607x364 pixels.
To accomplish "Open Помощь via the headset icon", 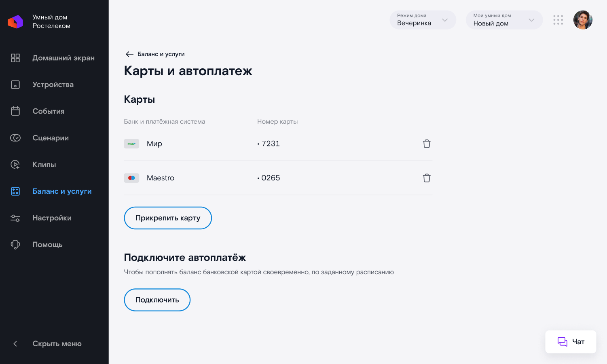I will pyautogui.click(x=15, y=245).
